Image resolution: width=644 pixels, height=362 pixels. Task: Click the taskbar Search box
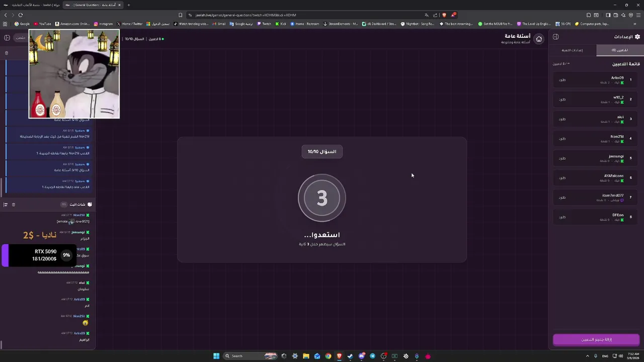pyautogui.click(x=251, y=356)
